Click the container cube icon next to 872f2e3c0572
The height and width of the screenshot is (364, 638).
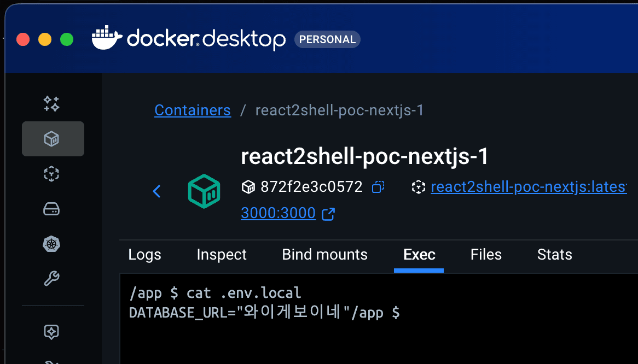coord(248,187)
